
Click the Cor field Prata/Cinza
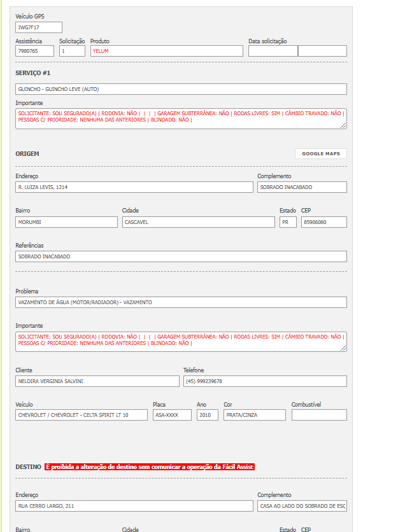click(255, 415)
